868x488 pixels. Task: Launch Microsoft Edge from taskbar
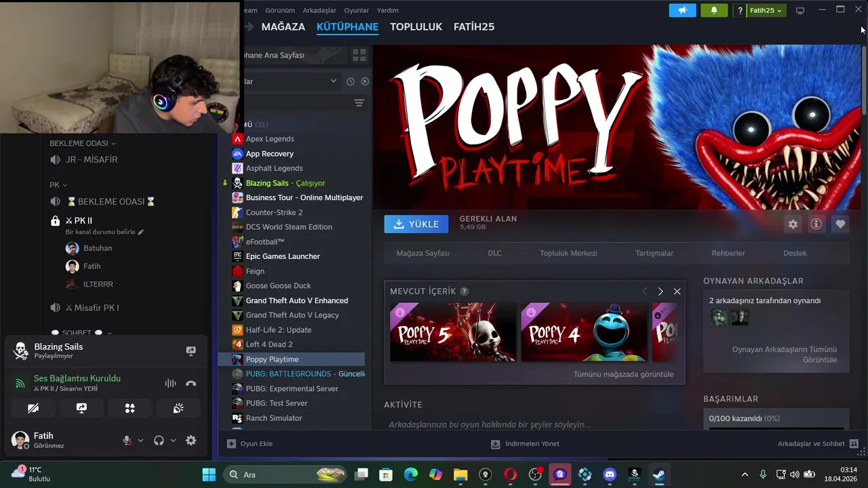(411, 474)
